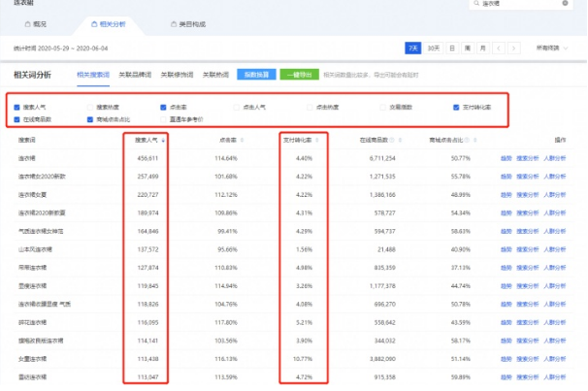Select the 相关搜索词 sub-tab
This screenshot has height=391, width=588.
point(93,75)
